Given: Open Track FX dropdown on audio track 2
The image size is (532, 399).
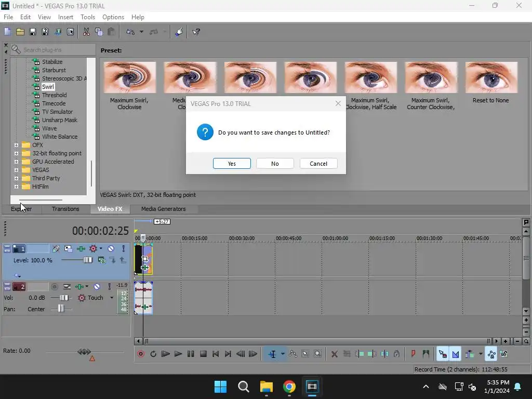Looking at the screenshot, I should tap(87, 287).
